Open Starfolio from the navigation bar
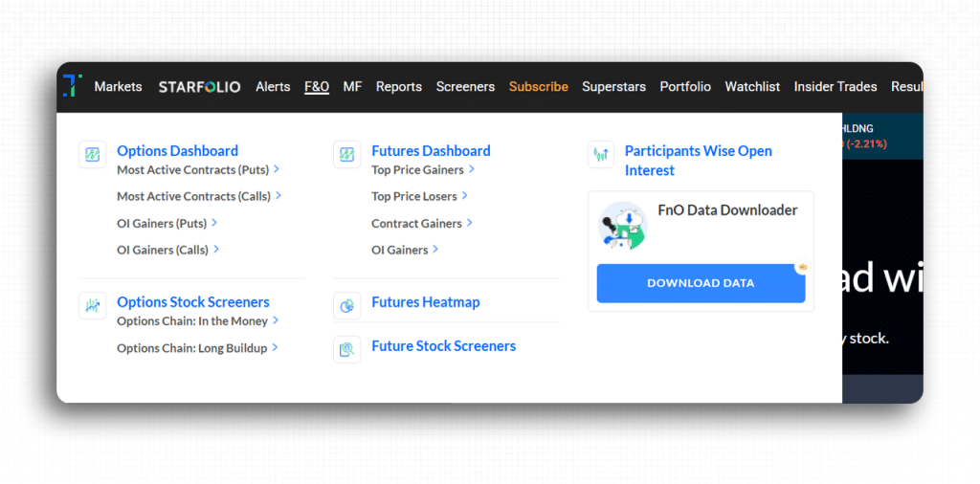Viewport: 980px width, 484px height. pos(199,87)
